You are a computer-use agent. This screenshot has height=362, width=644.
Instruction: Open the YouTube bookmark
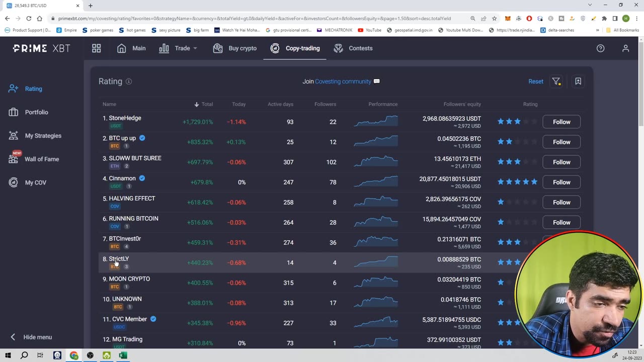point(369,30)
